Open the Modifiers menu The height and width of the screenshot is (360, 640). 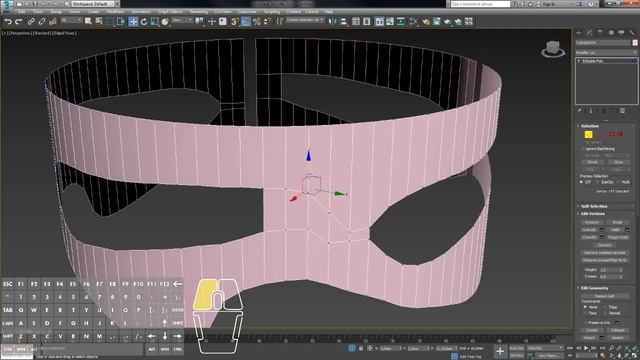pyautogui.click(x=115, y=12)
